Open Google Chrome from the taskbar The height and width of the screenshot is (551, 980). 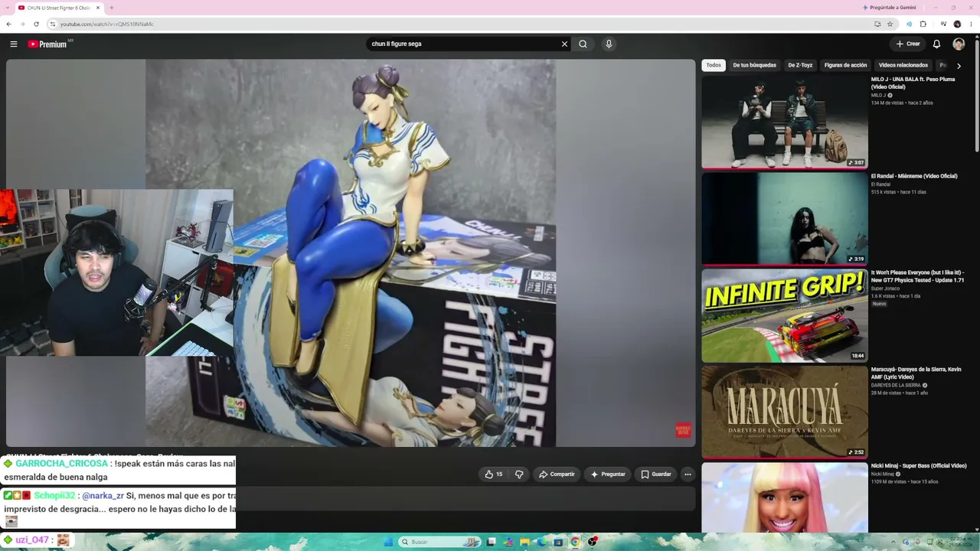[575, 542]
